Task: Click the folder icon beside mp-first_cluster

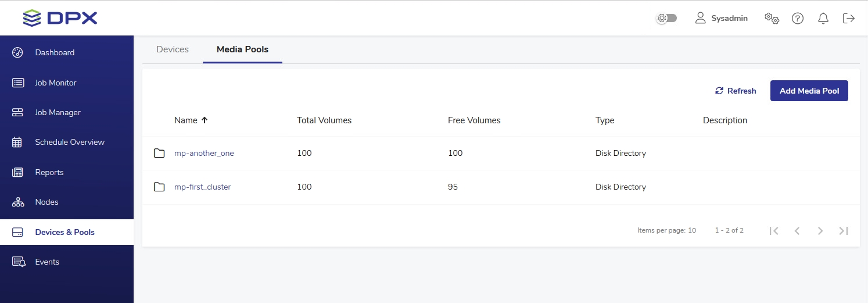Action: coord(159,187)
